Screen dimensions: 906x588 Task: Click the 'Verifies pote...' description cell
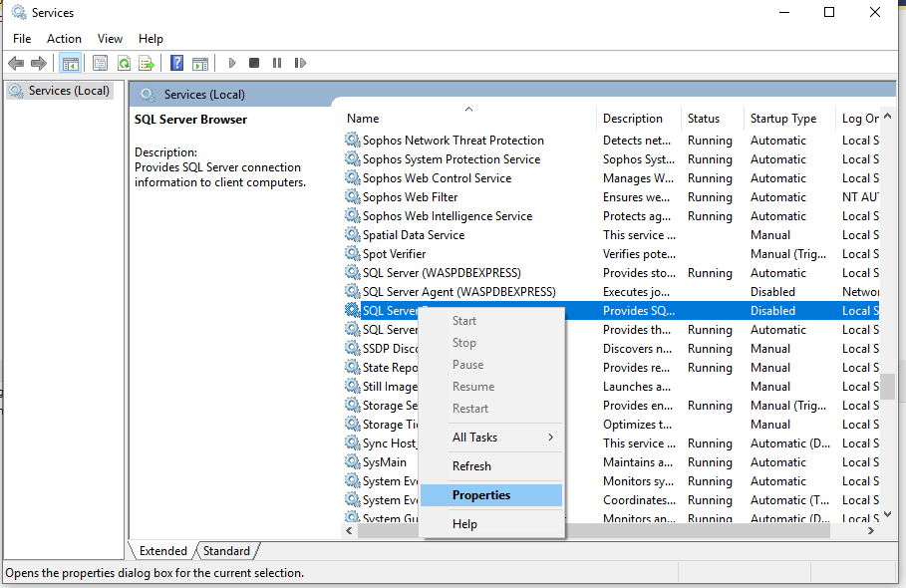click(x=639, y=254)
